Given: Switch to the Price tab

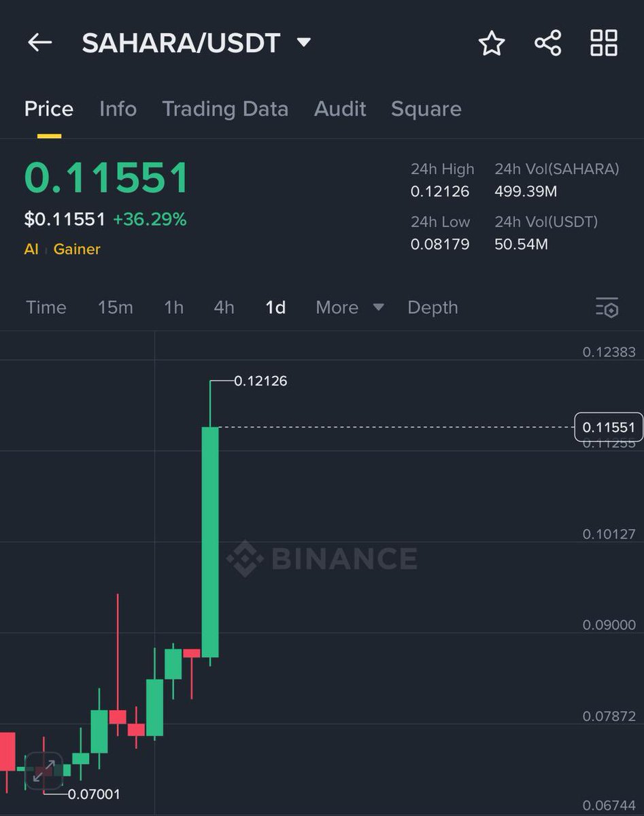Looking at the screenshot, I should (49, 109).
